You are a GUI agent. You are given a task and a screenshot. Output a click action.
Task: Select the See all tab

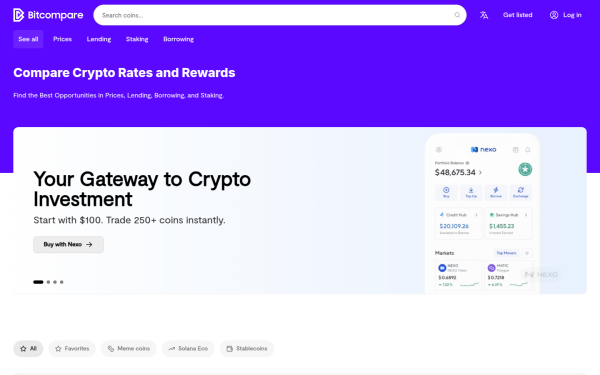click(28, 39)
